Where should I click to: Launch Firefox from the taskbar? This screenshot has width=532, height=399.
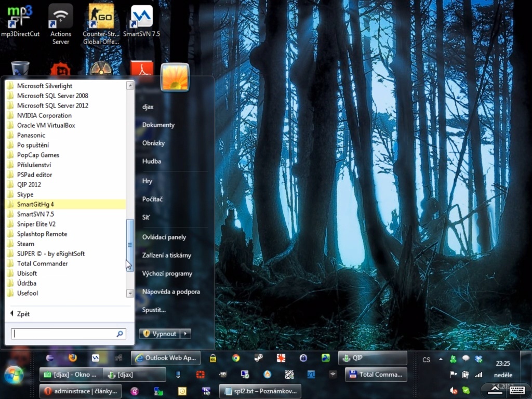pyautogui.click(x=72, y=358)
